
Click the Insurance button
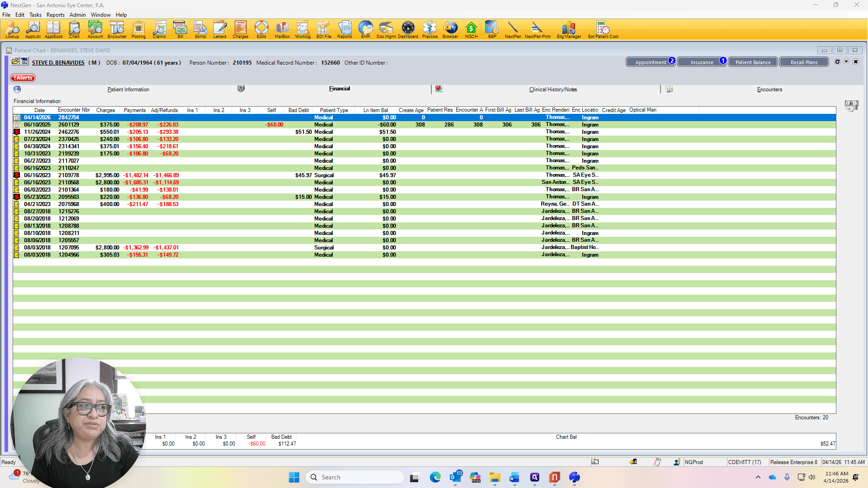[x=702, y=62]
